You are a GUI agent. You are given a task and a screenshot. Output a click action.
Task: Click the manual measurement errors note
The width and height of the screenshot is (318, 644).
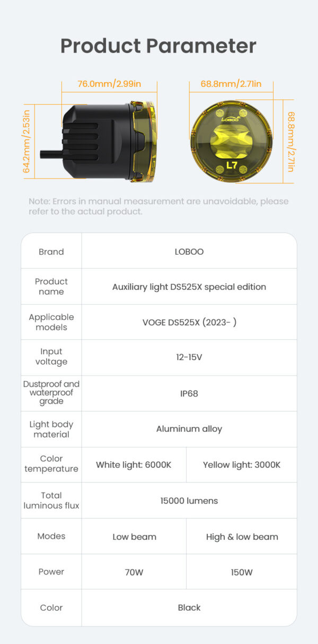click(x=158, y=206)
